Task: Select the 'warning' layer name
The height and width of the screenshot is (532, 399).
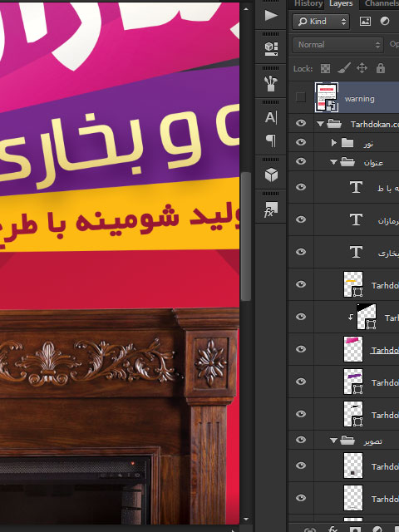Action: [360, 99]
